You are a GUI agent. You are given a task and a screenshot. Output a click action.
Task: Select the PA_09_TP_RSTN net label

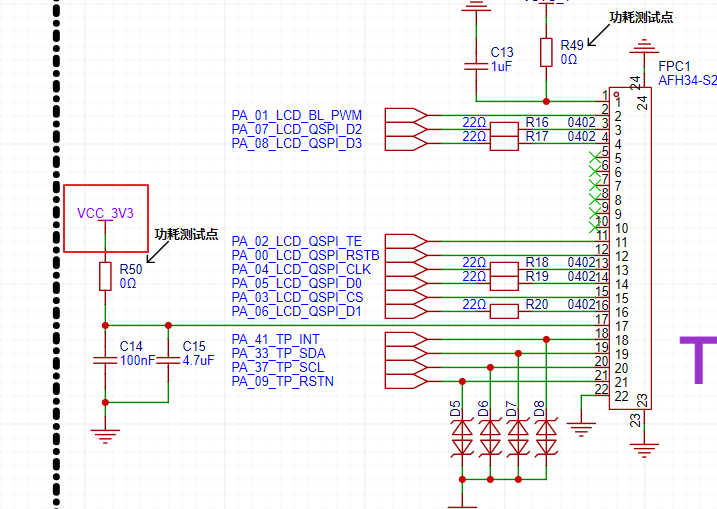tap(283, 381)
